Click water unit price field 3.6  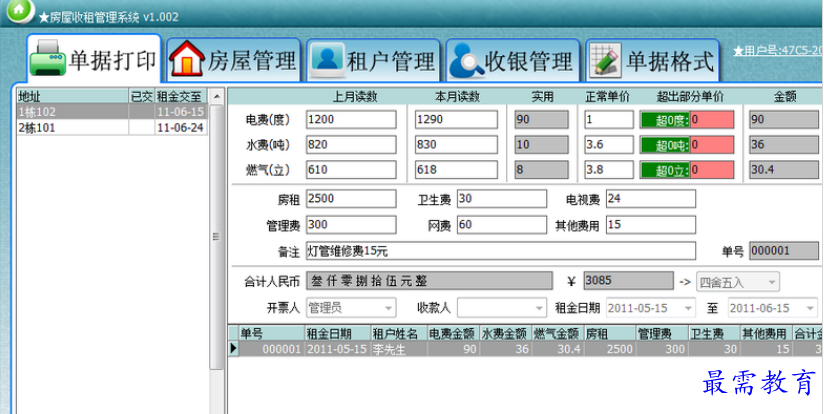point(609,144)
